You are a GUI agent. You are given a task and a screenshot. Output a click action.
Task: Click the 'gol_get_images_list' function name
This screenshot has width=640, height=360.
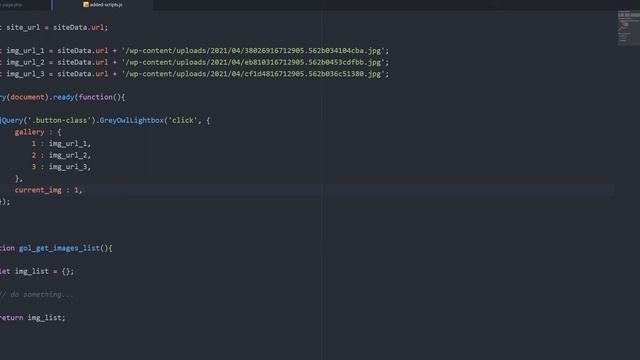coord(59,248)
